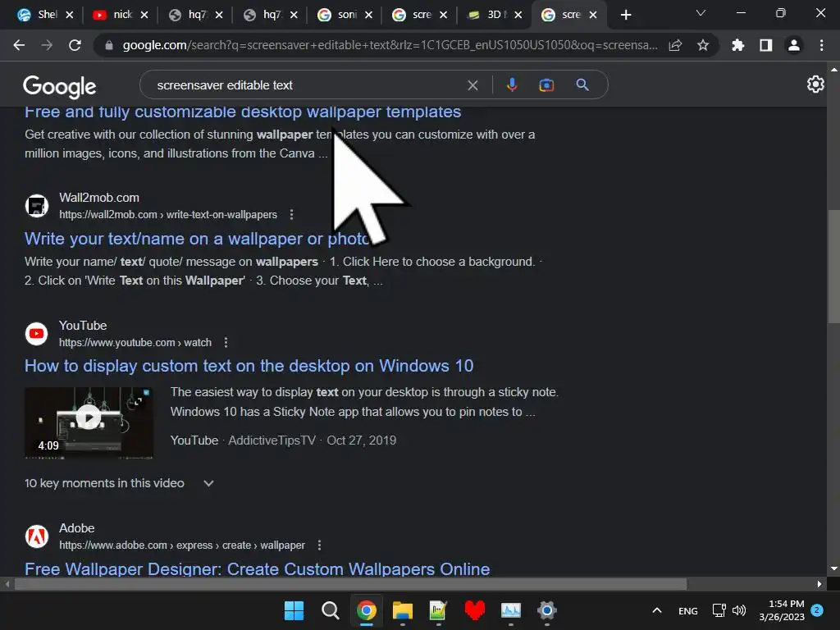840x630 pixels.
Task: Open more options for YouTube result
Action: (x=226, y=342)
